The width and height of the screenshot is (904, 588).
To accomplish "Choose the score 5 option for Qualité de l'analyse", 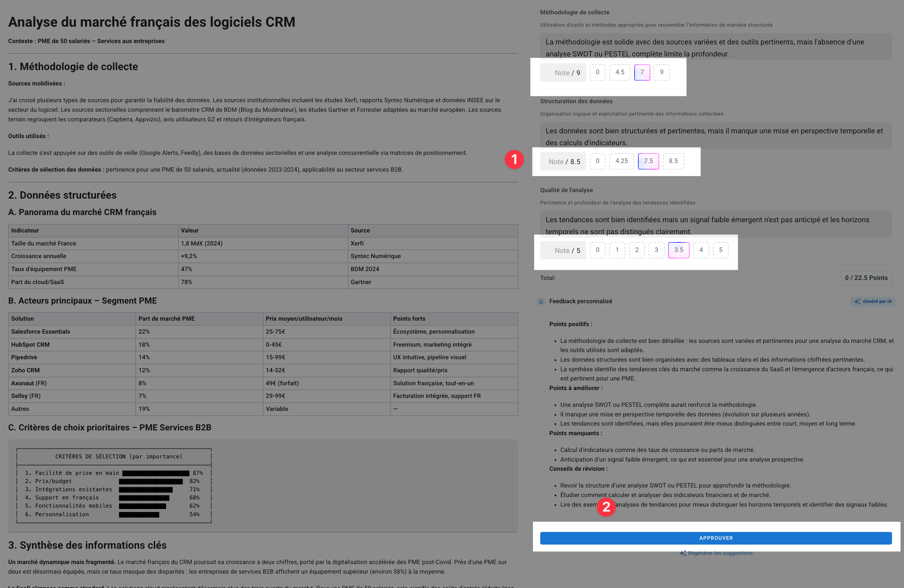I will 721,250.
